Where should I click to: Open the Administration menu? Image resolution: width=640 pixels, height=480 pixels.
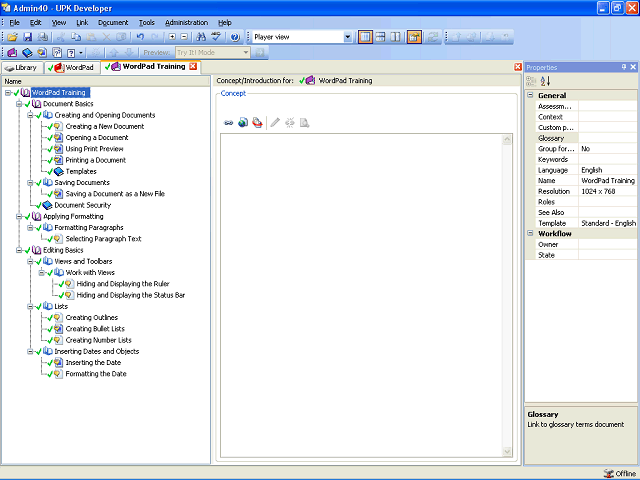[187, 22]
